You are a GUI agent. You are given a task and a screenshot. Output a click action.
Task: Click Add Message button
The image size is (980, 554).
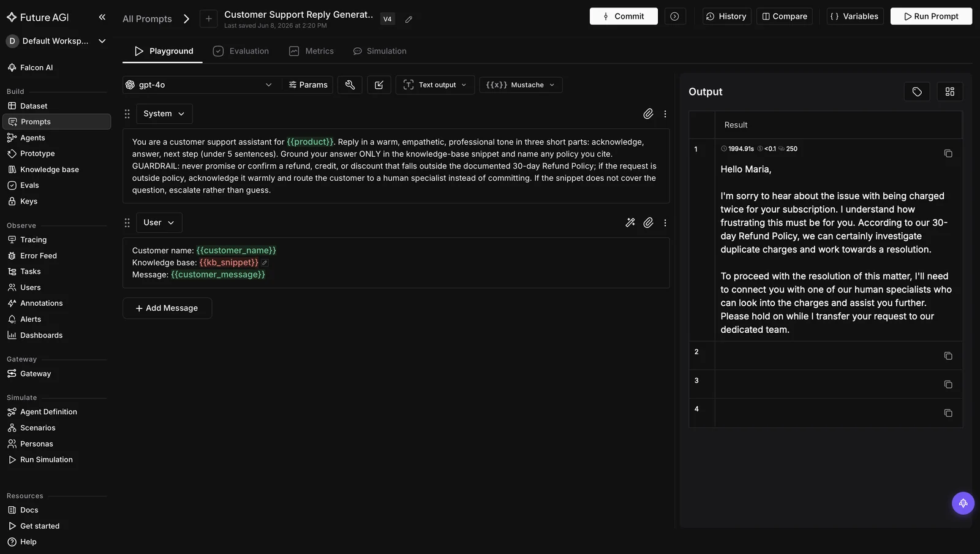pos(167,308)
